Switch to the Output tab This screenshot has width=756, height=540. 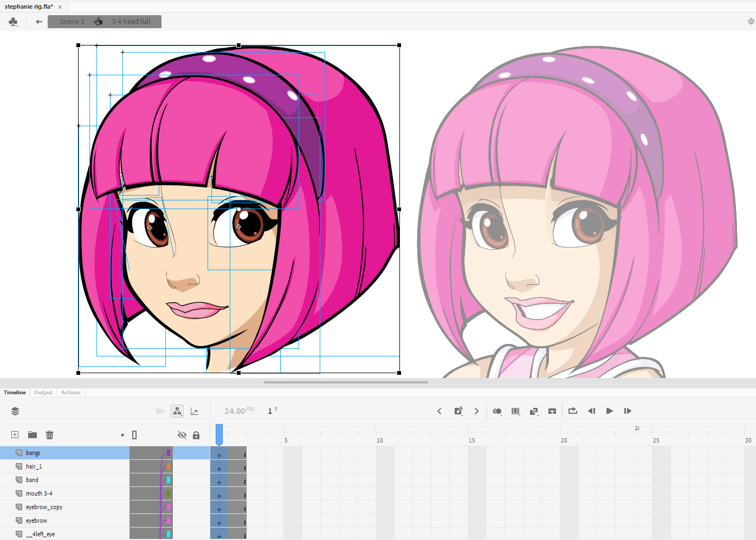[x=43, y=393]
